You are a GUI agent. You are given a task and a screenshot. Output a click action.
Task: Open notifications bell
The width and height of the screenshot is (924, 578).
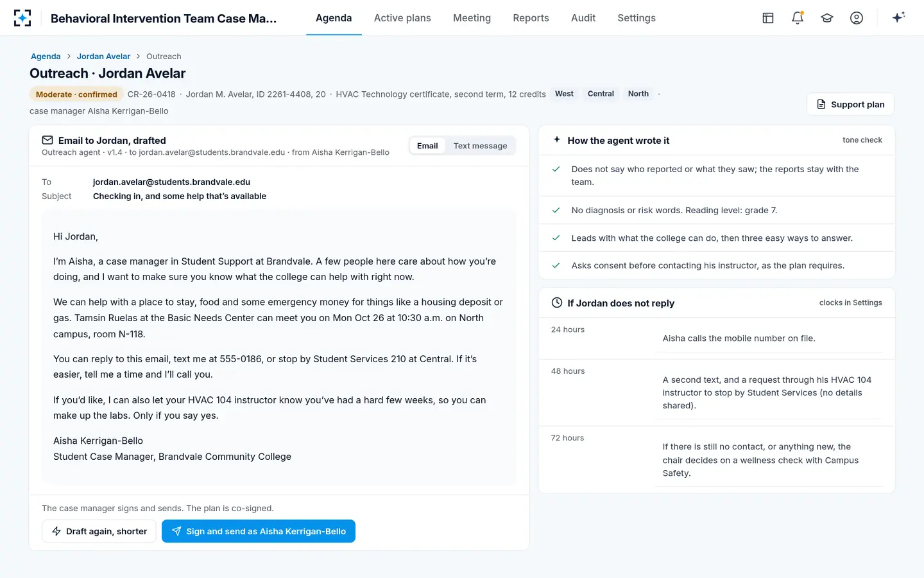click(798, 18)
